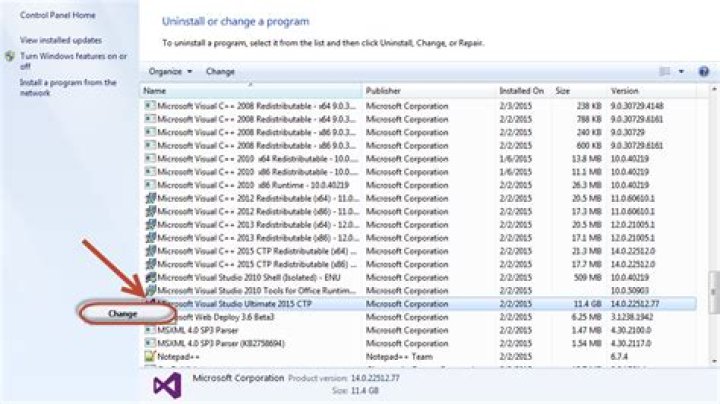Click version 3.1.238.1942 cell
This screenshot has width=720, height=404.
[x=632, y=317]
